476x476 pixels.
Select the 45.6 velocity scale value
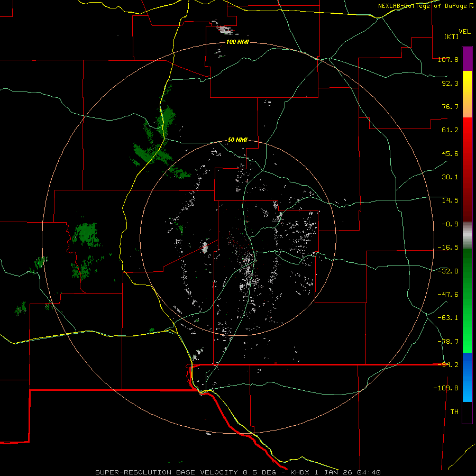450,153
